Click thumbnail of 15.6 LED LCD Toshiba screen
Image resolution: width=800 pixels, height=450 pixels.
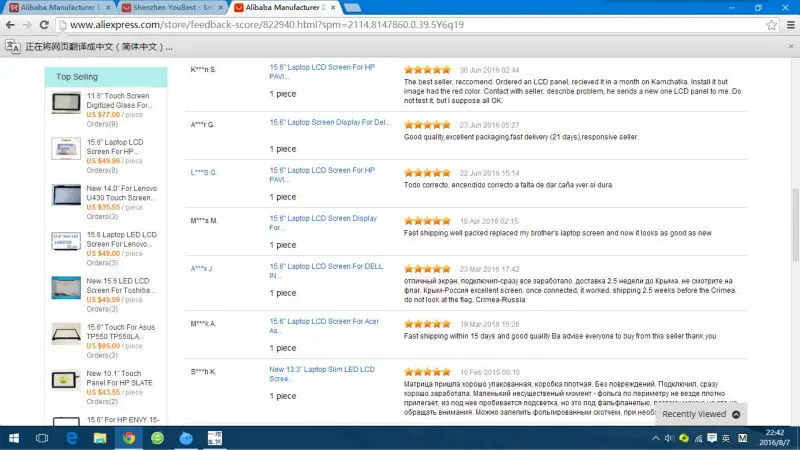[66, 287]
